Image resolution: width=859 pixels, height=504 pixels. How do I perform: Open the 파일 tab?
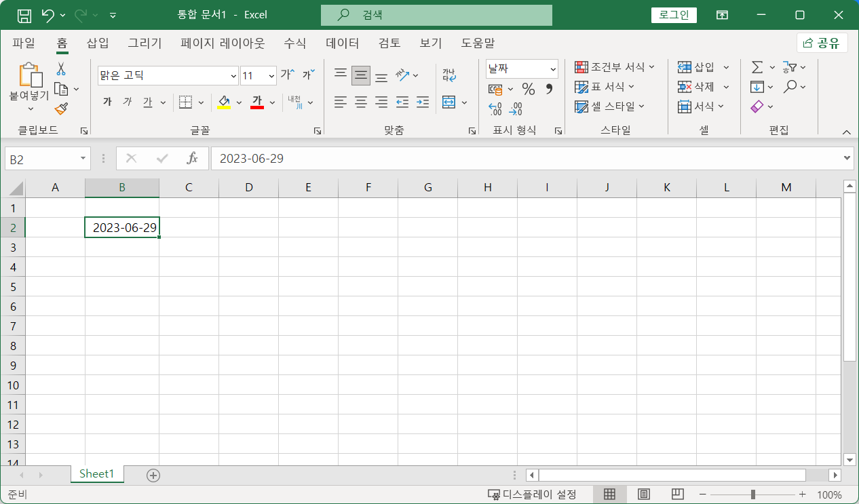(24, 43)
